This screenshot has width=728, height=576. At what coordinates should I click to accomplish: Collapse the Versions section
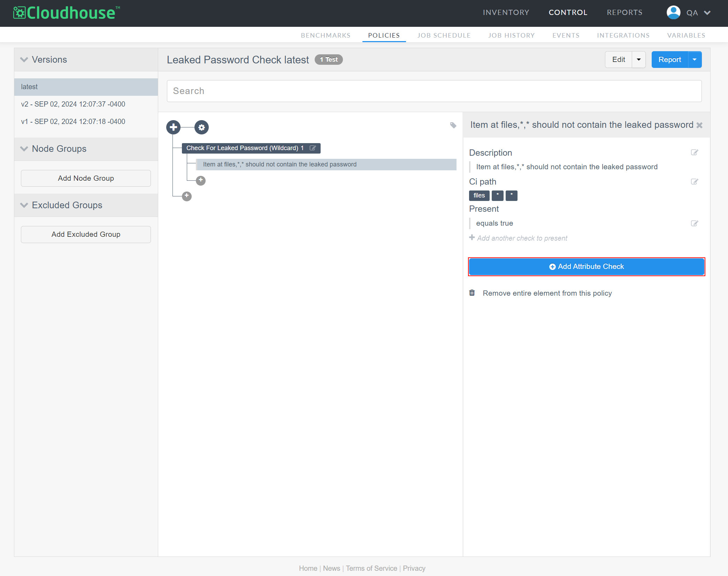(x=24, y=60)
